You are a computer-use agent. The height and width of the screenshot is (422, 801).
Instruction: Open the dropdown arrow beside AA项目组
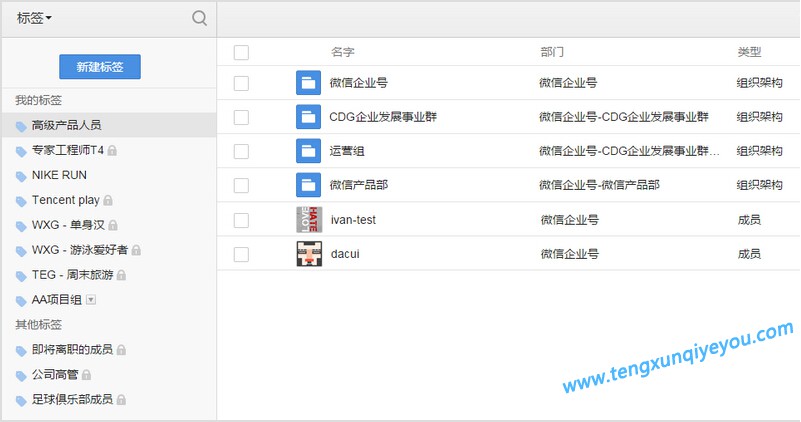[91, 300]
